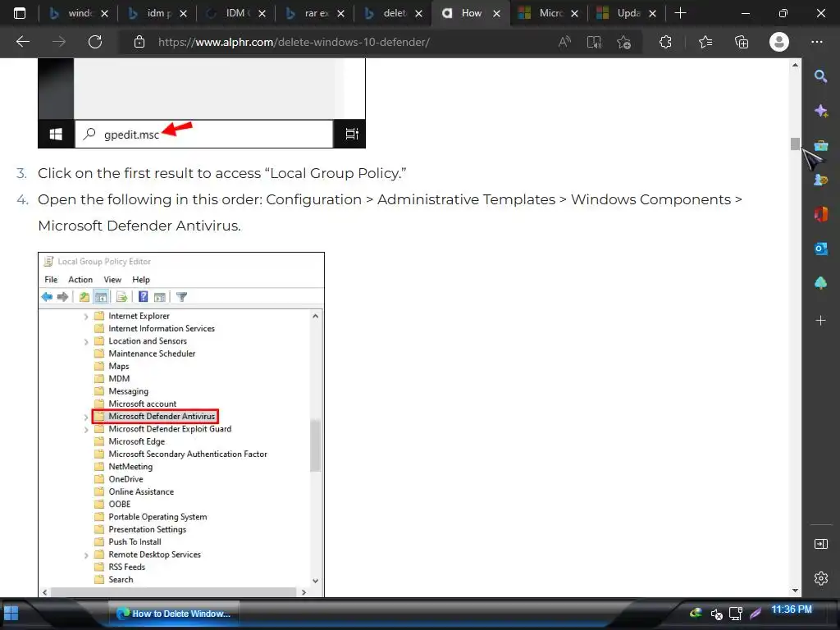Open the sidebar Tools briefcase icon
The width and height of the screenshot is (840, 630).
click(820, 145)
